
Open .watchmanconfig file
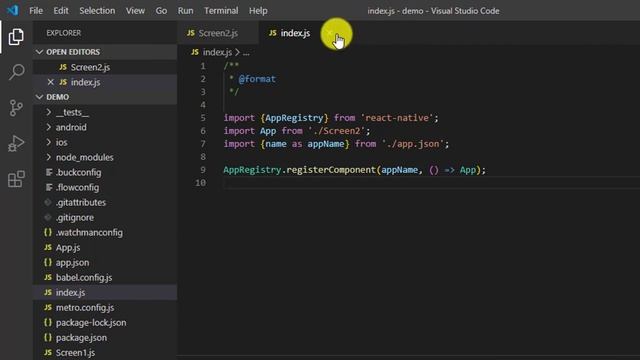click(x=105, y=232)
